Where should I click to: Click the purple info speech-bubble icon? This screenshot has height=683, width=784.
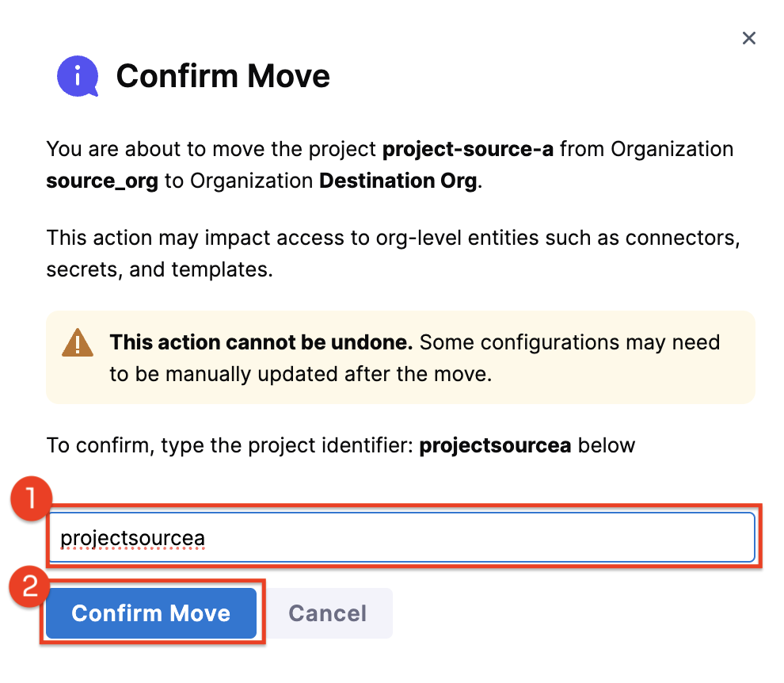coord(77,76)
